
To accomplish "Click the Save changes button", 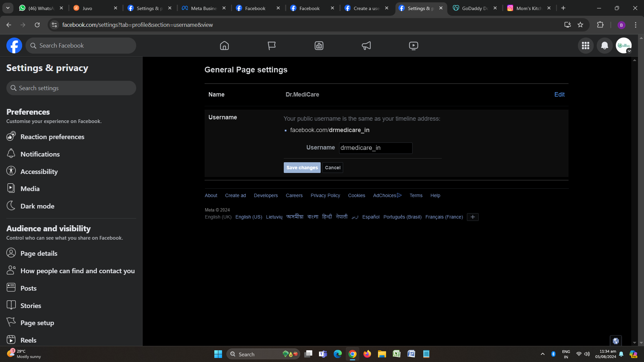I will point(302,167).
